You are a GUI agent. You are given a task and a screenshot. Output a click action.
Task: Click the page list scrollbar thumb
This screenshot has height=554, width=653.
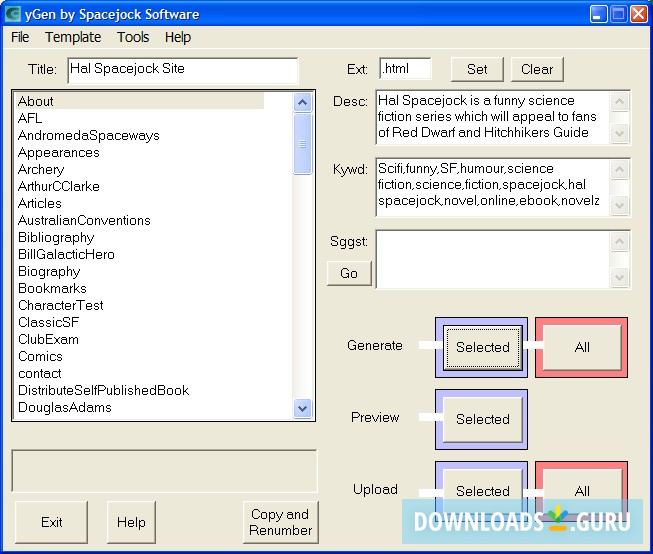[302, 144]
